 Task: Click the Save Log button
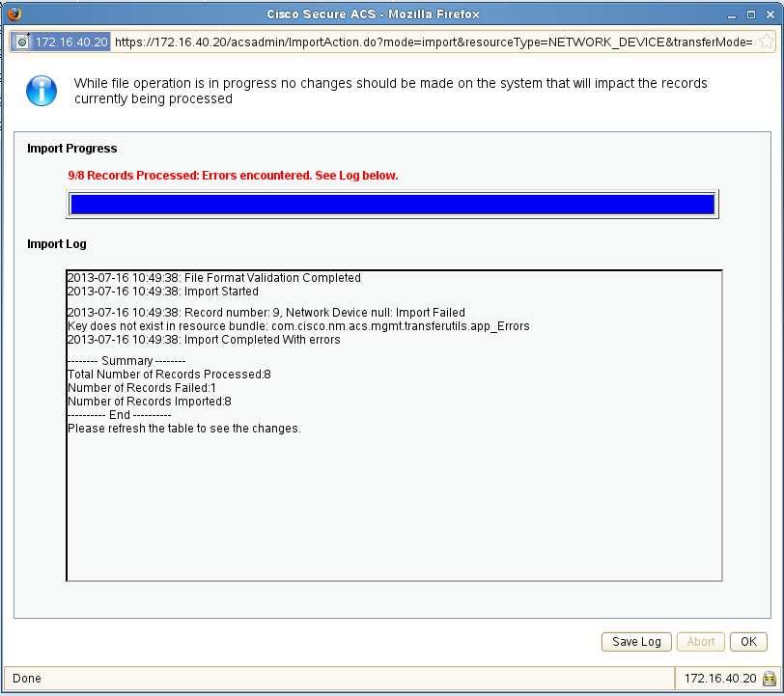636,642
